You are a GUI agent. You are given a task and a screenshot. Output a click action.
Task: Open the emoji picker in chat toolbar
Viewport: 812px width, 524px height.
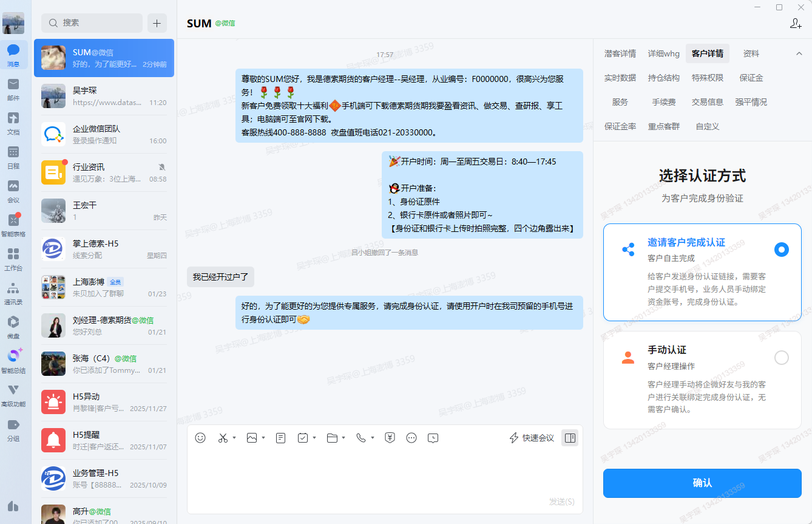click(x=200, y=438)
